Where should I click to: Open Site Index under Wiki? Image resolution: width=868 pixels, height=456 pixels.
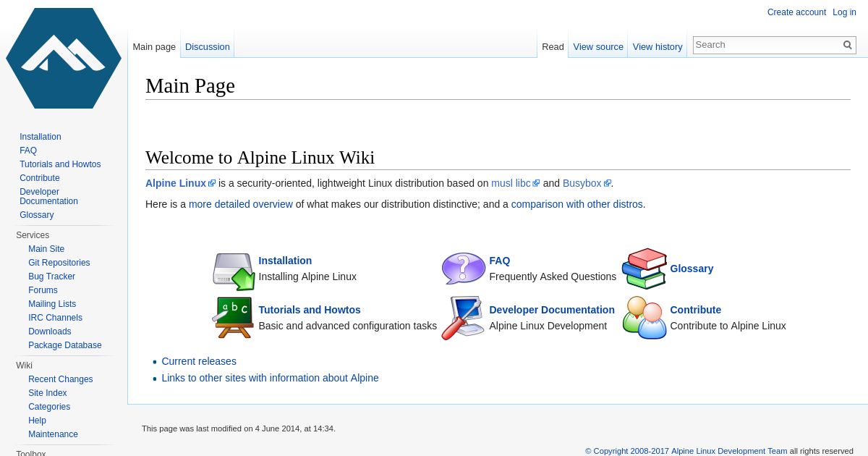pyautogui.click(x=48, y=393)
